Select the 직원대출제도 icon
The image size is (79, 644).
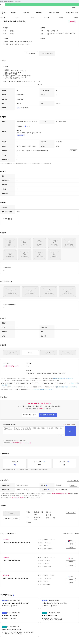tap(25, 254)
